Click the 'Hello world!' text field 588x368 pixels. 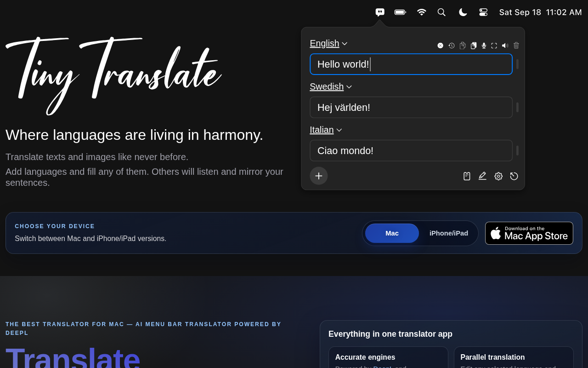tap(411, 64)
